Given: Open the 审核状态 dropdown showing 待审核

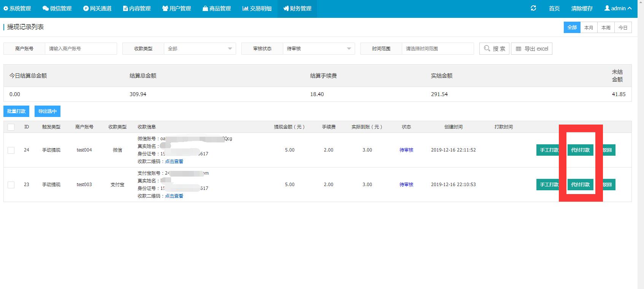Looking at the screenshot, I should pos(319,49).
